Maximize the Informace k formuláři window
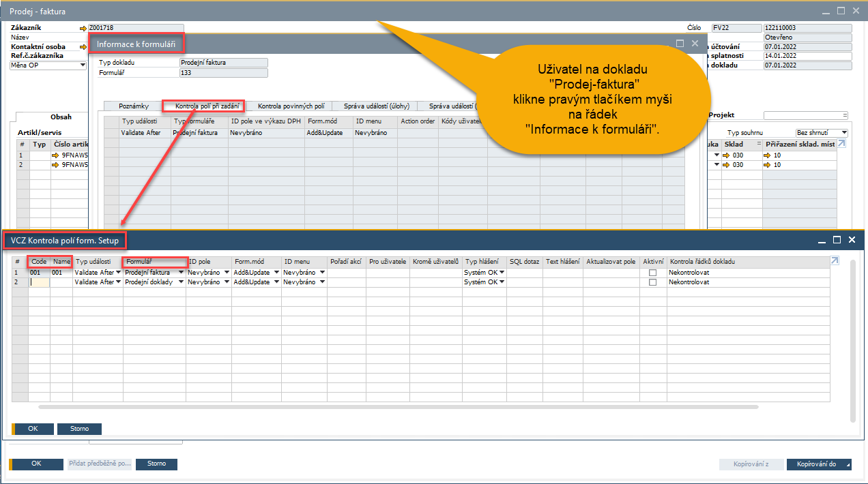Image resolution: width=868 pixels, height=484 pixels. 680,44
